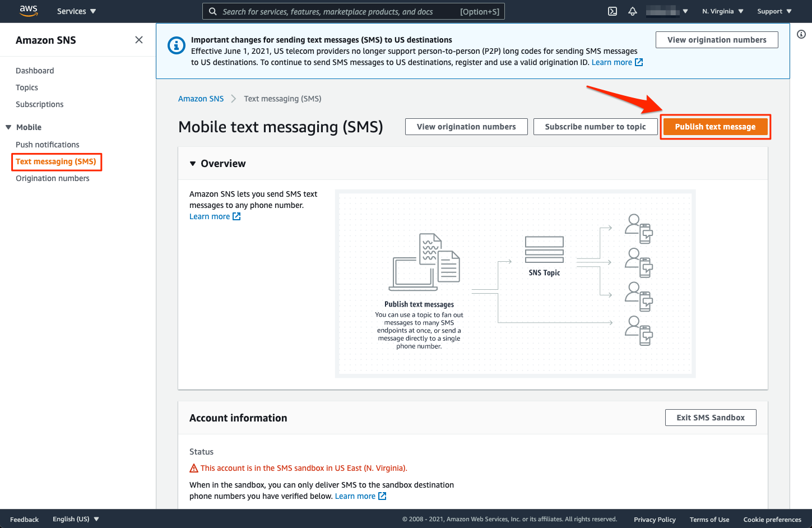Collapse the Overview section
Image resolution: width=812 pixels, height=528 pixels.
click(x=193, y=164)
